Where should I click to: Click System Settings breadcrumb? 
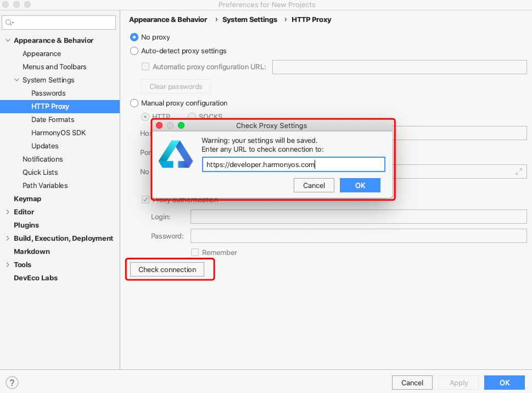[x=250, y=20]
